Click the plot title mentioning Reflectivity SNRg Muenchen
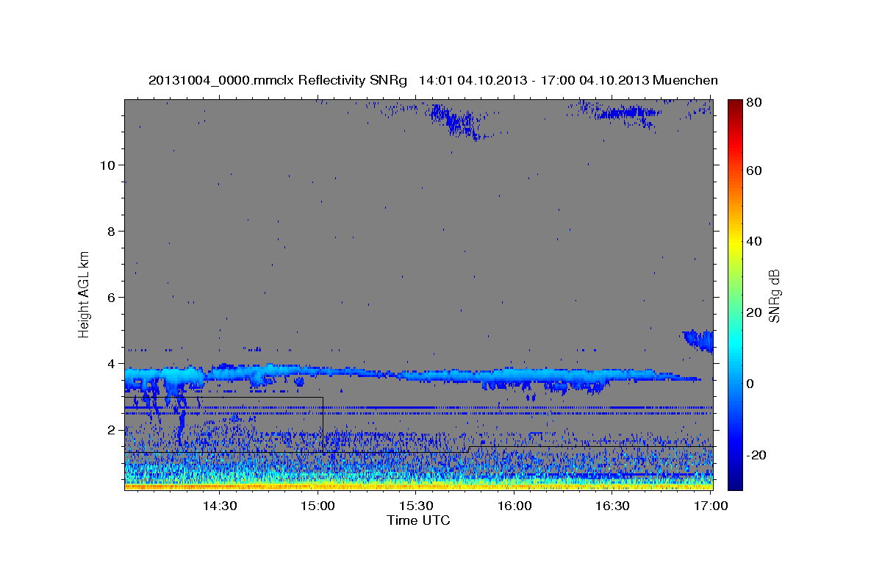Screen dimensions: 882x588 (433, 80)
